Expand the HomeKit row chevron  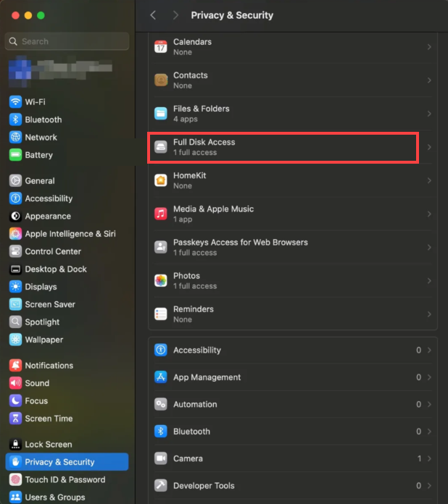tap(429, 180)
